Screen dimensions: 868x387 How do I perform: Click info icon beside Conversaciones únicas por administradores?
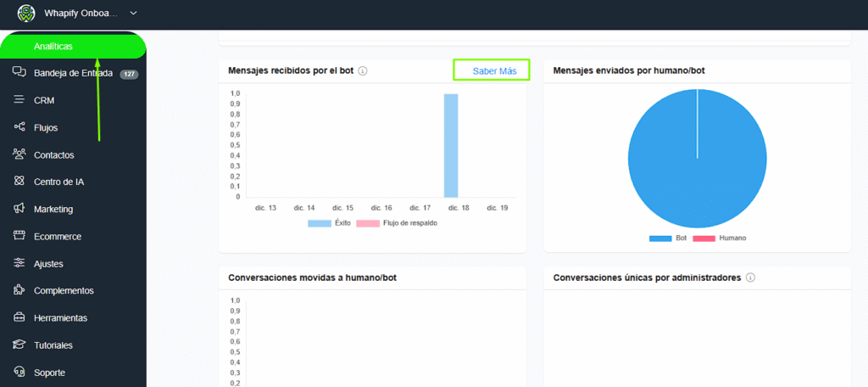coord(751,278)
